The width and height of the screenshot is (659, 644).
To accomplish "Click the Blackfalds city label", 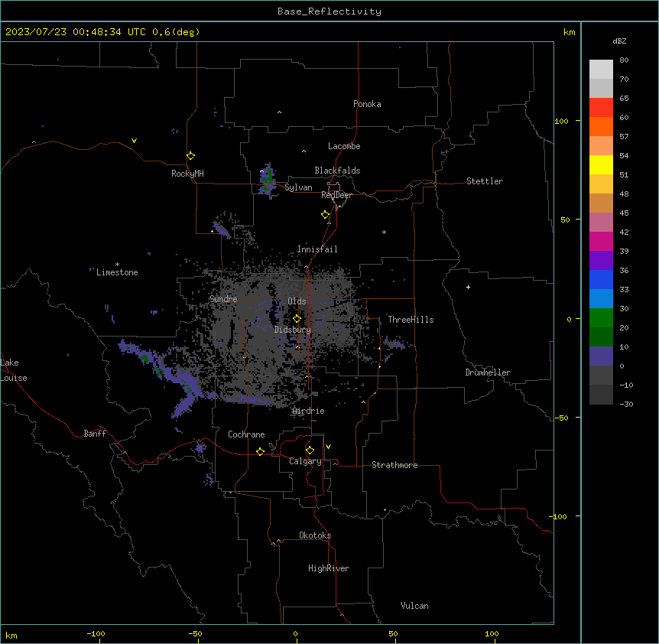I will pos(337,171).
